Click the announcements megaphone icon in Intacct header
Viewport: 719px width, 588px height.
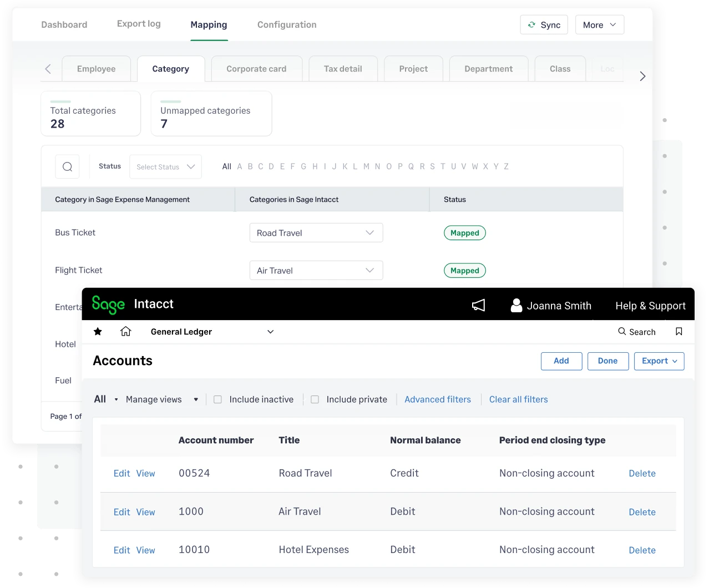click(x=478, y=305)
